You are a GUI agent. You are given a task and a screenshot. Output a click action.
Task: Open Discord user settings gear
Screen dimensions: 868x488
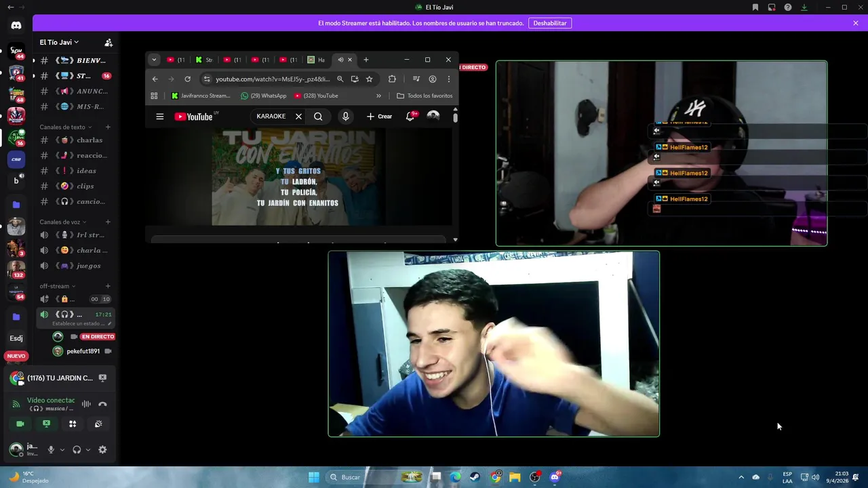click(102, 449)
